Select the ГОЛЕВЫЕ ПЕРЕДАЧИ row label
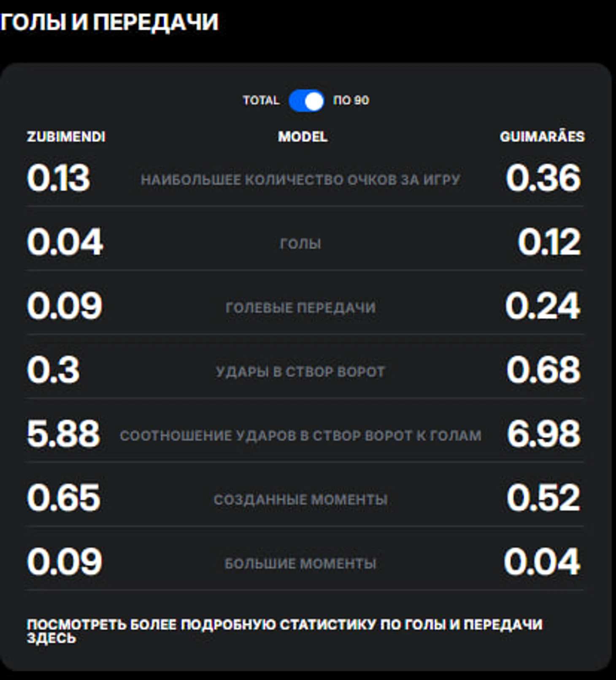616x680 pixels. [300, 308]
